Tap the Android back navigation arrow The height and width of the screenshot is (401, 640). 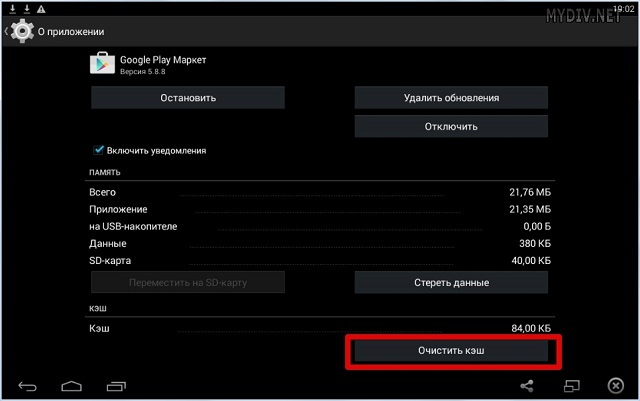[27, 386]
